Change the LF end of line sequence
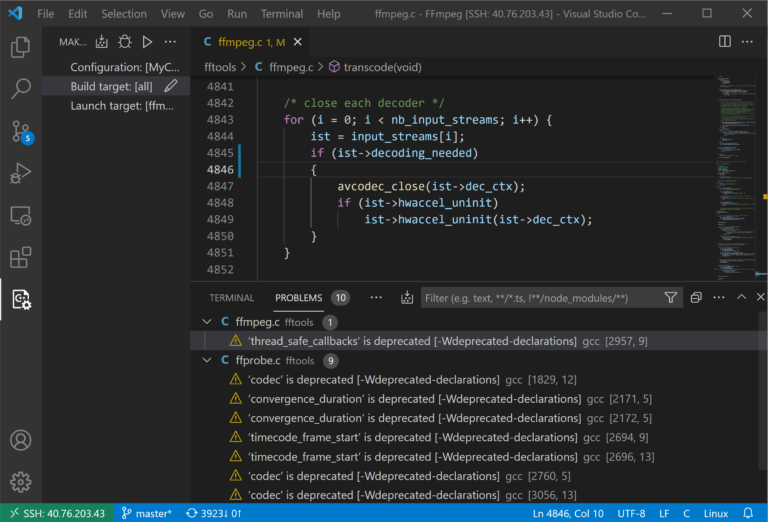The width and height of the screenshot is (768, 522). click(x=664, y=513)
